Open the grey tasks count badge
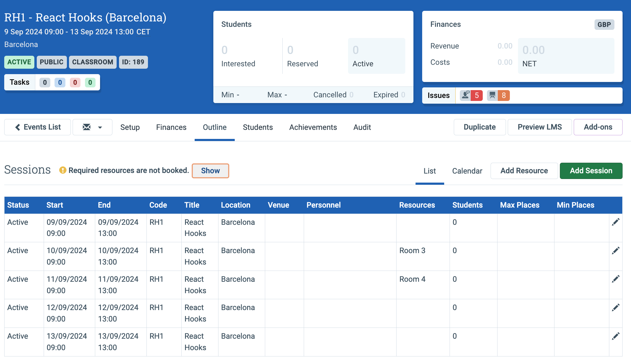This screenshot has width=631, height=364. point(45,83)
